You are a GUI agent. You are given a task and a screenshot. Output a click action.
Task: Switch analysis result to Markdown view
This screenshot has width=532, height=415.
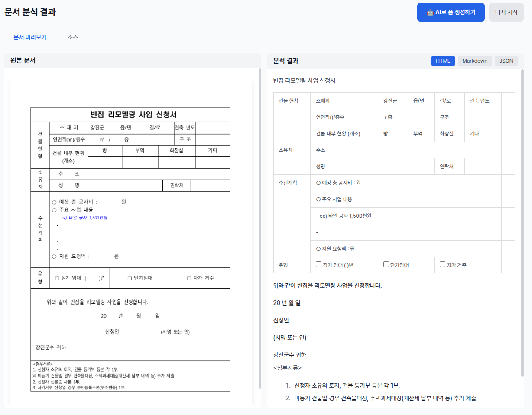tap(475, 61)
